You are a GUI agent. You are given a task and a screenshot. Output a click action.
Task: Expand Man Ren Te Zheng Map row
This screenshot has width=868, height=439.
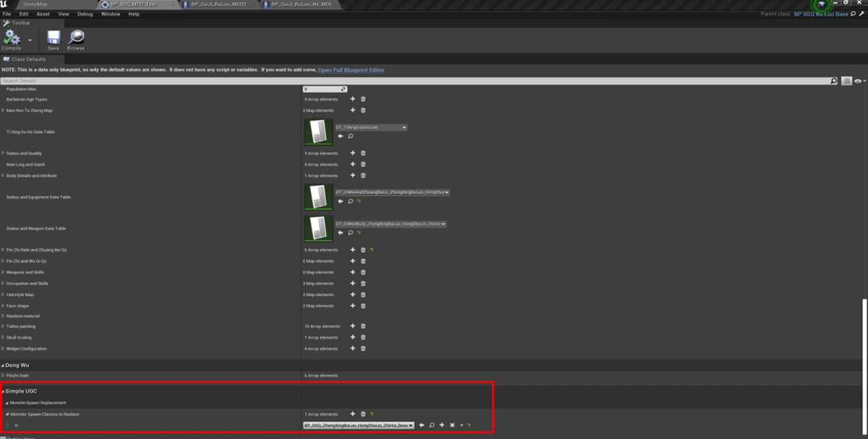(3, 110)
